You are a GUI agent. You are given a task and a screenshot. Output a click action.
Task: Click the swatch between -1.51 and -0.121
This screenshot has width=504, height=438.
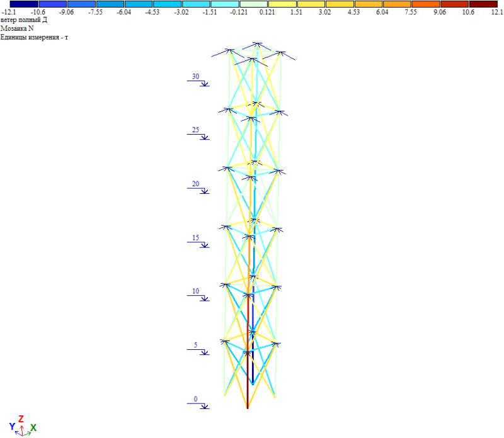coord(225,4)
